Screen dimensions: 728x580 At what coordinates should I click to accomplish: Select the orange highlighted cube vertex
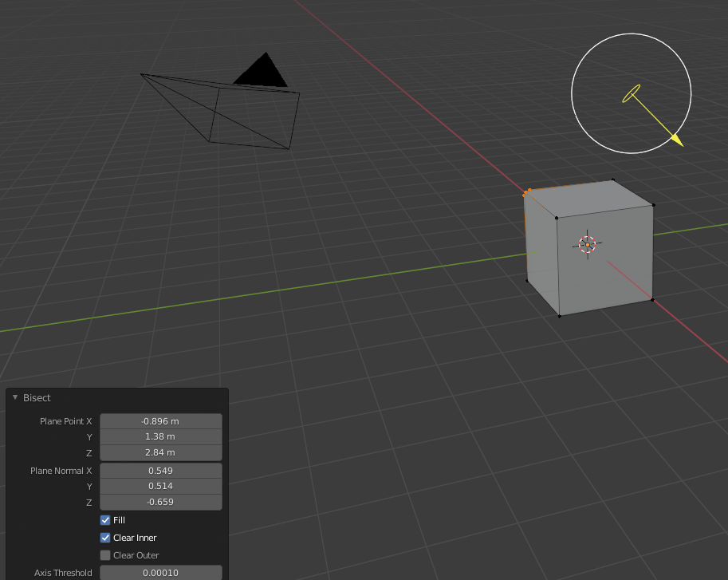coord(527,192)
